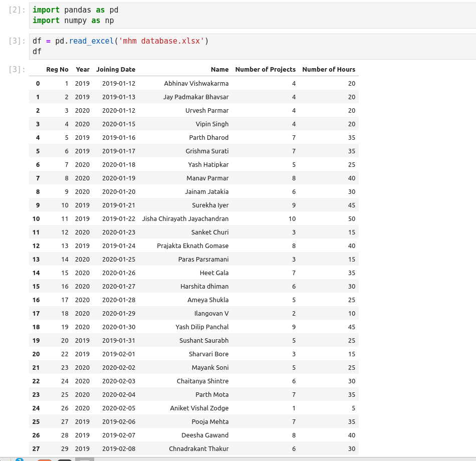Click the 'Joining Date' column header
This screenshot has height=461, width=476.
[x=116, y=70]
